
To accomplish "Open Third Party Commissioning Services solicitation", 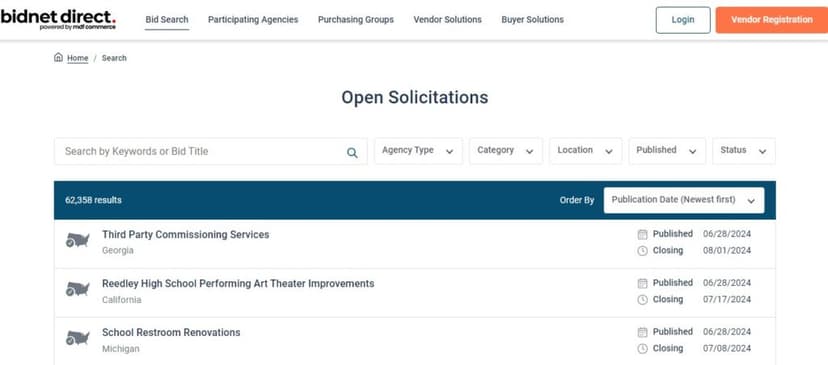I will point(185,235).
